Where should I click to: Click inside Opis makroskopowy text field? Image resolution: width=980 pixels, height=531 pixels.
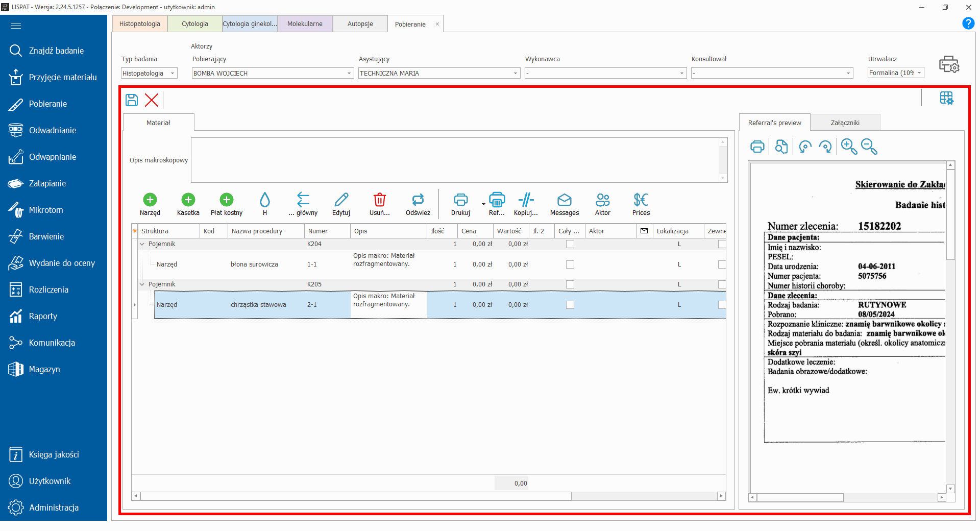[x=454, y=160]
